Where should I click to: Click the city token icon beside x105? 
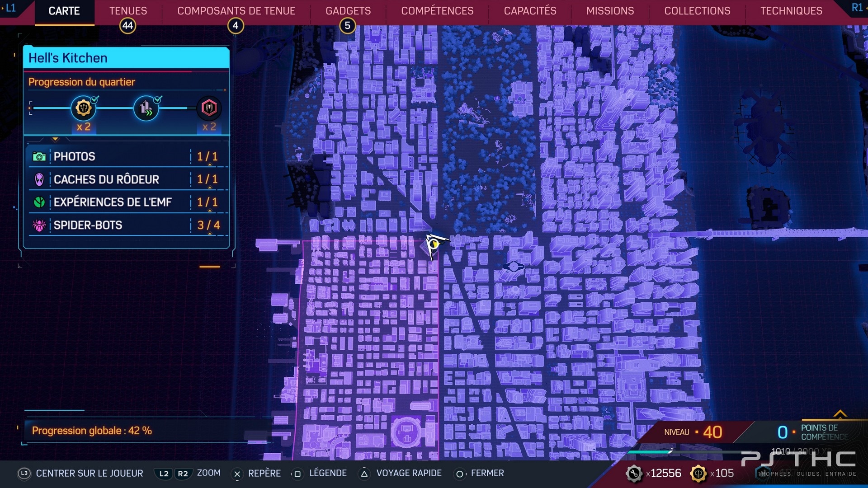coord(698,474)
